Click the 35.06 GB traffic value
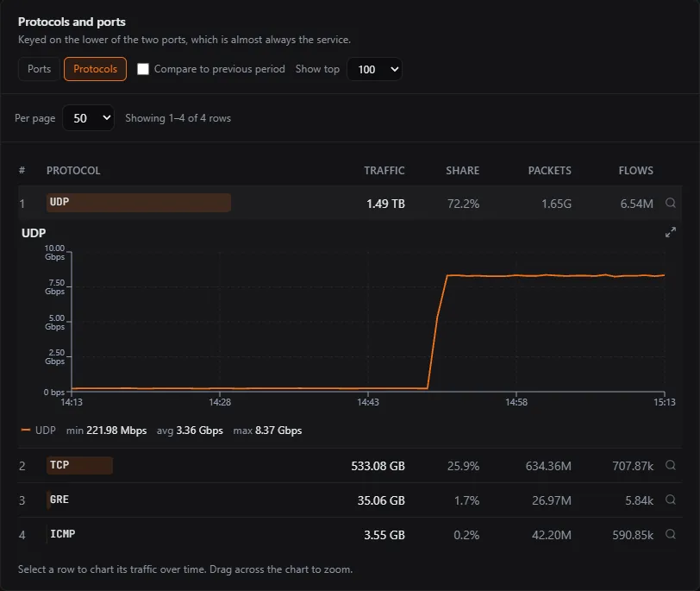 click(x=381, y=500)
